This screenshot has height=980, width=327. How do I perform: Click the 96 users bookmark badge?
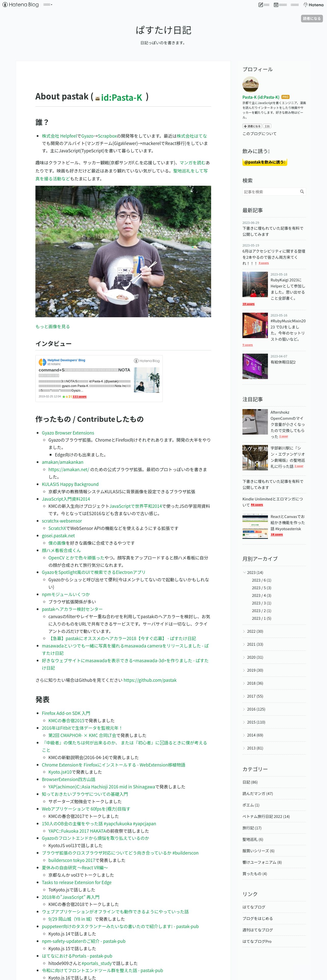256,505
